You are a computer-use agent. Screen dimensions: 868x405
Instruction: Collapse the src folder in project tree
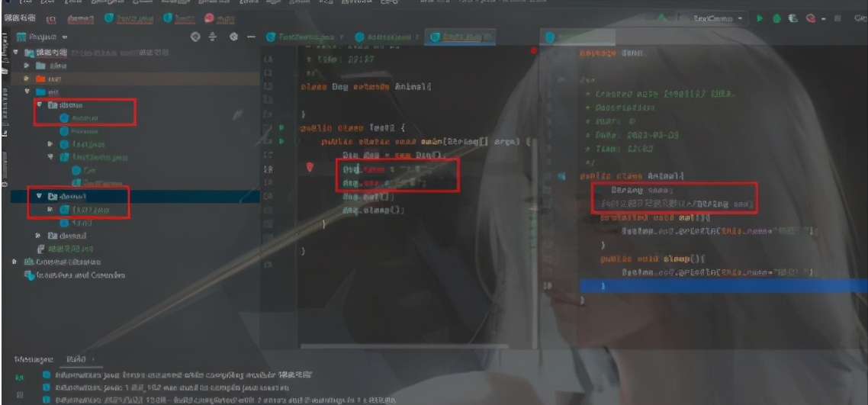[x=26, y=92]
